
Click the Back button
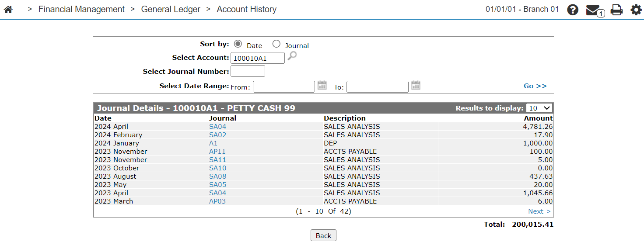click(x=323, y=235)
